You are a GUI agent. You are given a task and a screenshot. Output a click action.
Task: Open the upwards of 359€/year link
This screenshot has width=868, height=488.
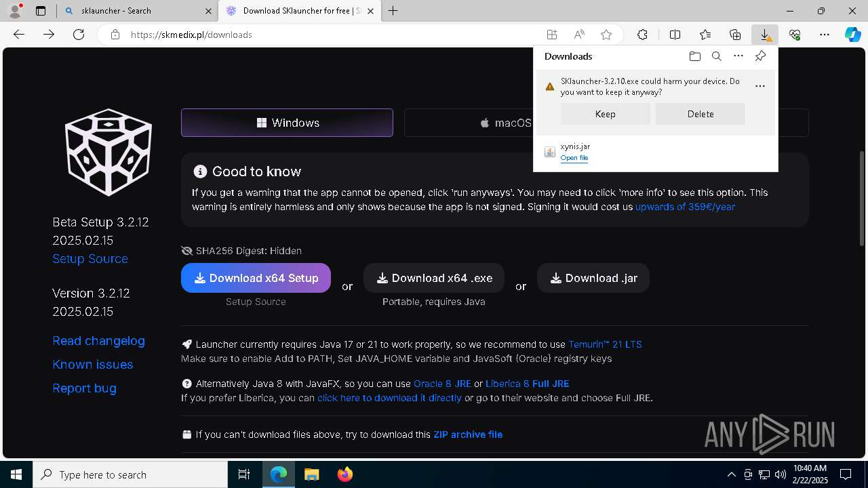tap(685, 207)
